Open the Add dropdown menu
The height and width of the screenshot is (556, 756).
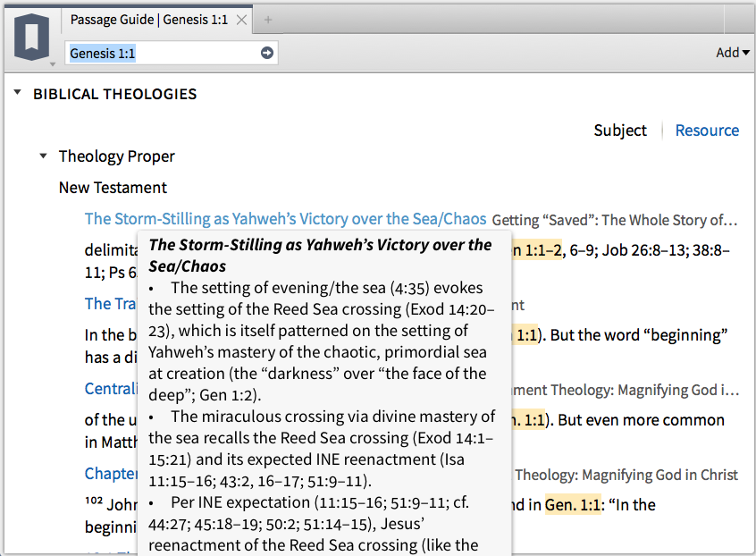tap(733, 52)
